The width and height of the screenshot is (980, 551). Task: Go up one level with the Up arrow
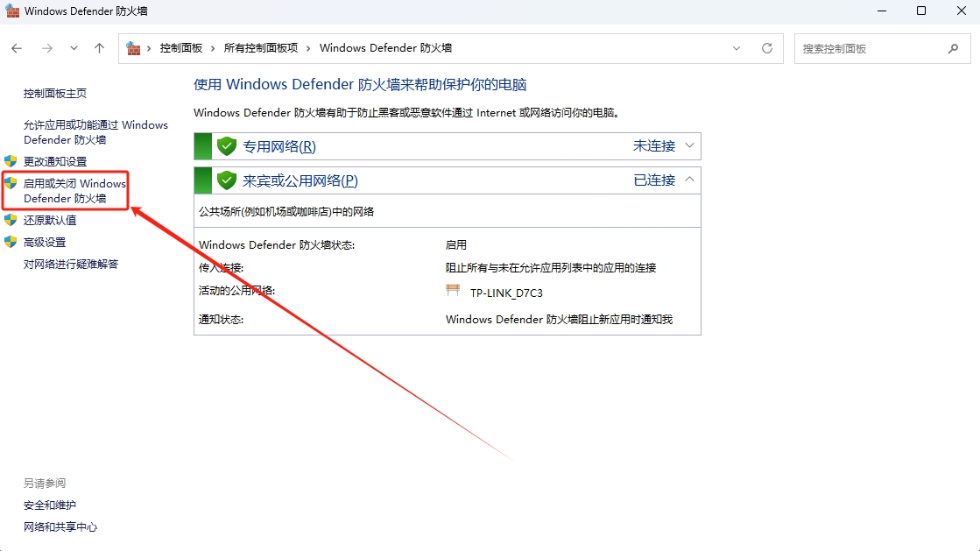point(99,48)
